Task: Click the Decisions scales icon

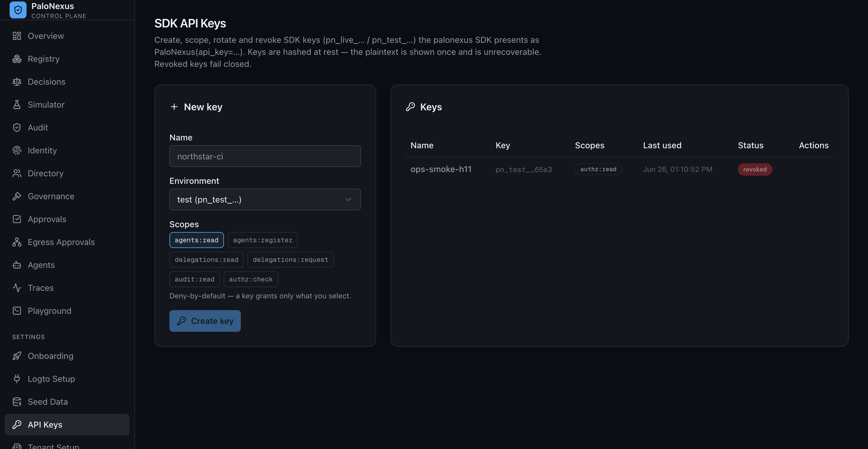Action: 17,82
